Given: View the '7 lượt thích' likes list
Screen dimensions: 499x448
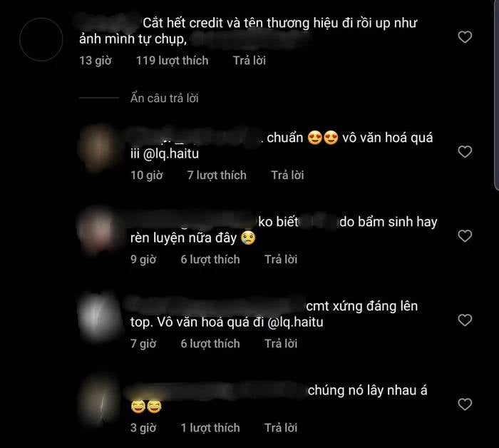Looking at the screenshot, I should (217, 175).
